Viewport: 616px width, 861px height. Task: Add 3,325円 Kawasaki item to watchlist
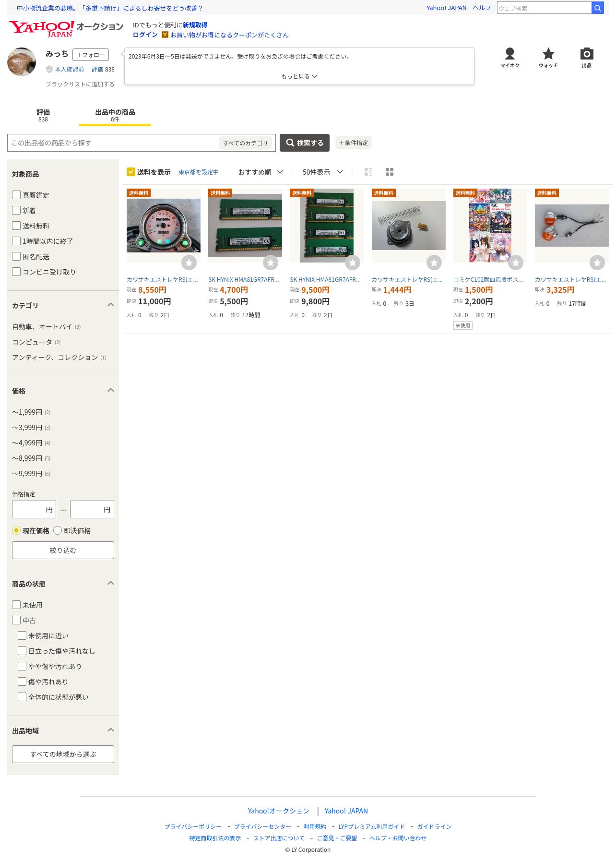[x=597, y=263]
